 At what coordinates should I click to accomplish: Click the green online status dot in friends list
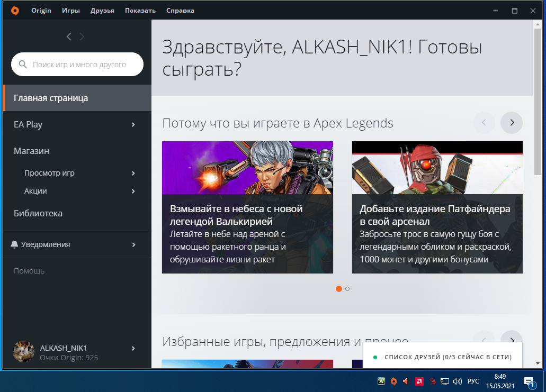pyautogui.click(x=375, y=357)
